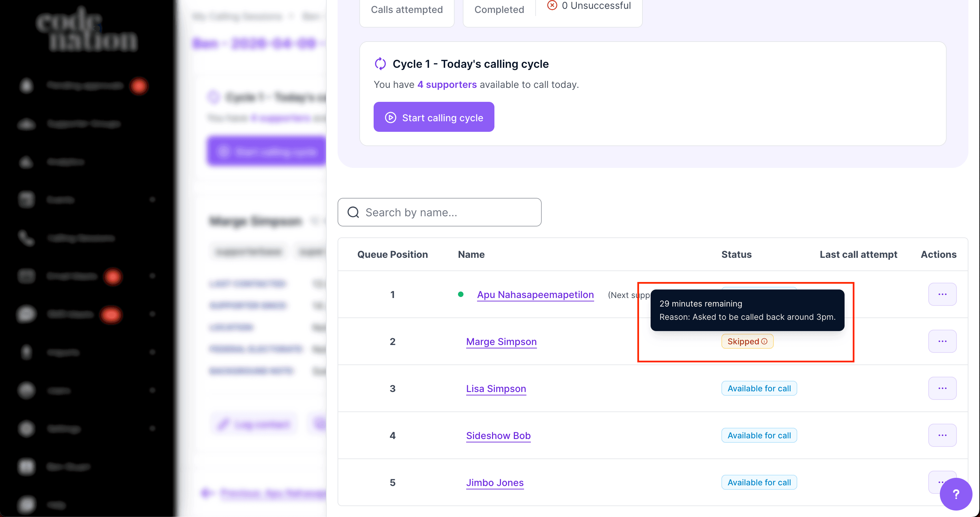
Task: Click the 4 supporters link text
Action: click(x=447, y=84)
